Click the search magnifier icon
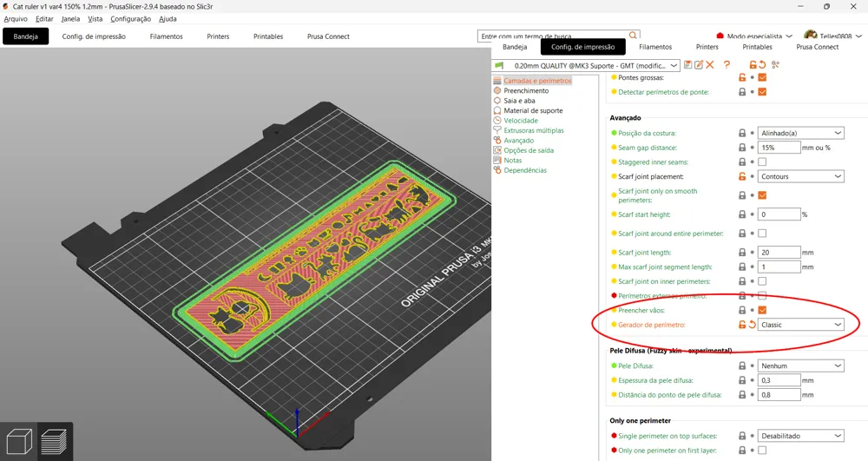The width and height of the screenshot is (868, 461). pos(633,36)
